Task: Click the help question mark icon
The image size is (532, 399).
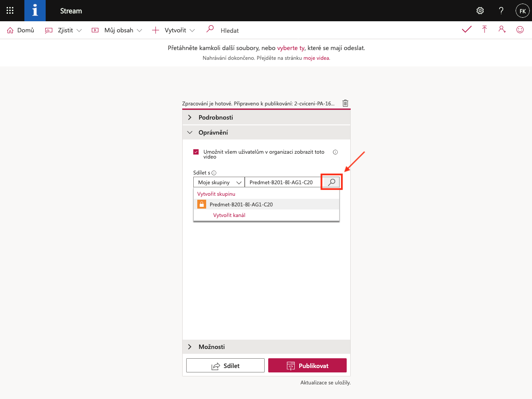Action: [501, 11]
